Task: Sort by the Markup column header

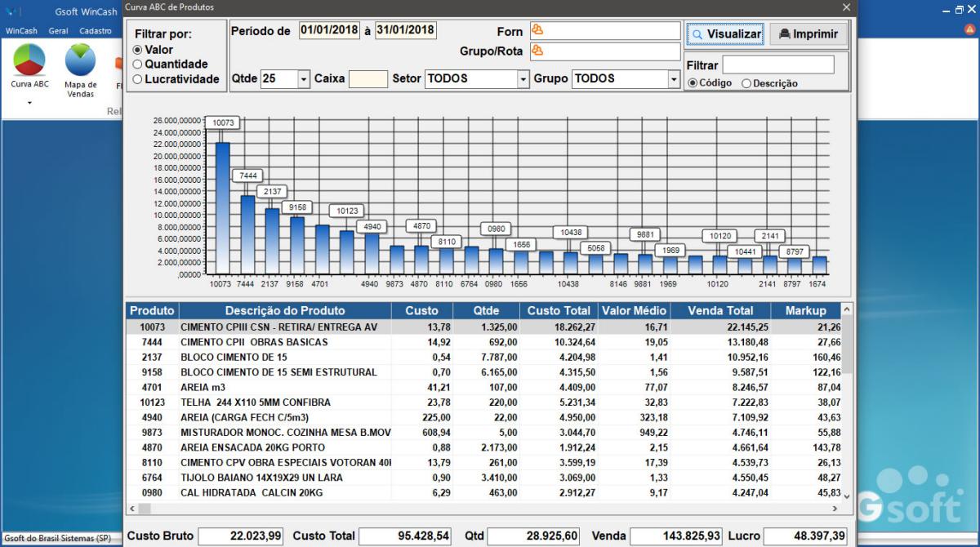Action: tap(805, 311)
